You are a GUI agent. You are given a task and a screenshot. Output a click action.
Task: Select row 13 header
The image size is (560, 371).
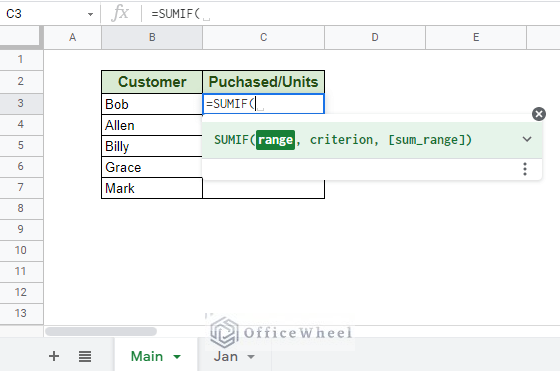(21, 313)
